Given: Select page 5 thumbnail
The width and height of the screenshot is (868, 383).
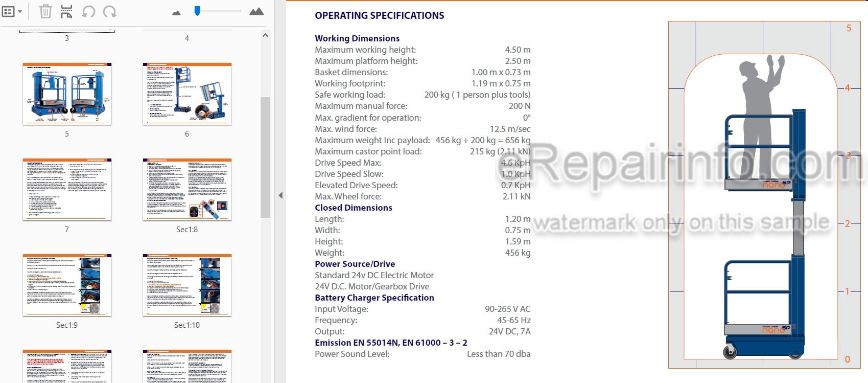Looking at the screenshot, I should [67, 94].
